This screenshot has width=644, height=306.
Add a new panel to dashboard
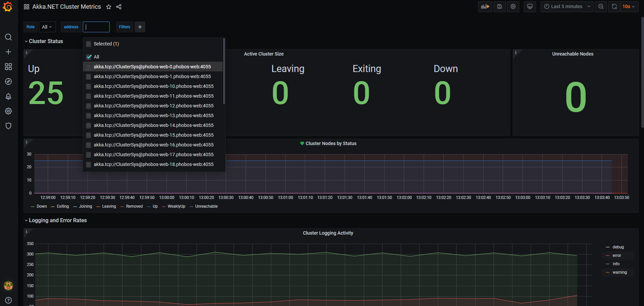tap(485, 6)
